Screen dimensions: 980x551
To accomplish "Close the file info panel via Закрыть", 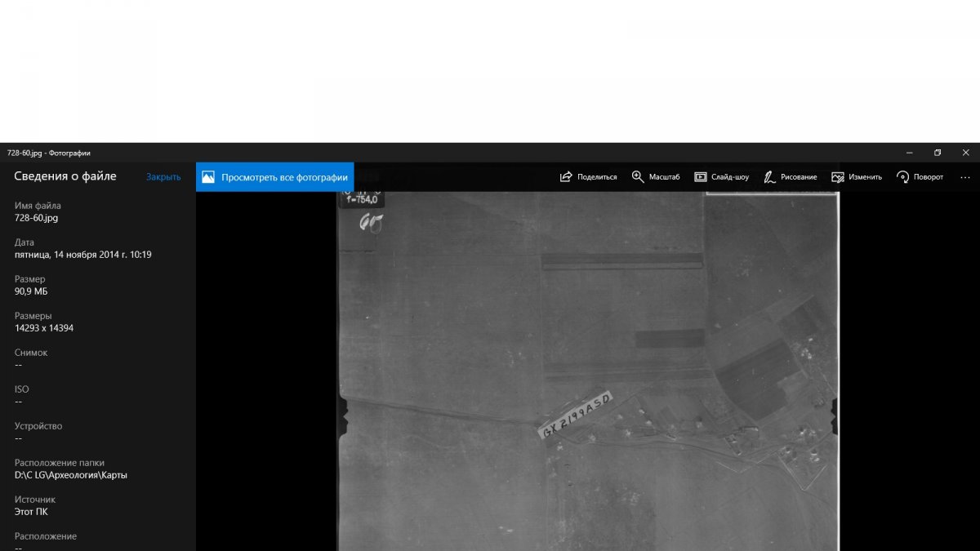I will (163, 177).
